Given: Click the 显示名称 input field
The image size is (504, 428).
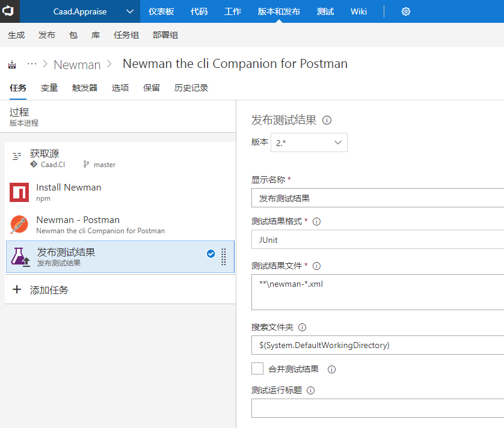Looking at the screenshot, I should coord(377,198).
